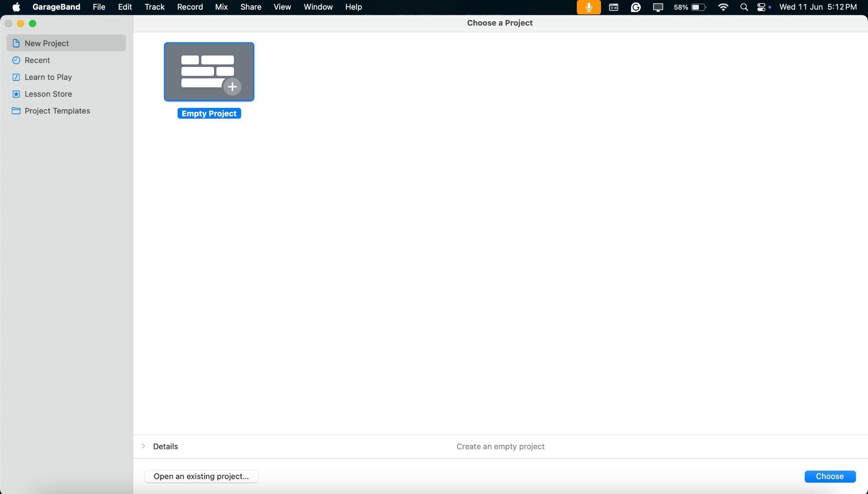The width and height of the screenshot is (868, 494).
Task: Expand the Details disclosure chevron
Action: click(143, 446)
